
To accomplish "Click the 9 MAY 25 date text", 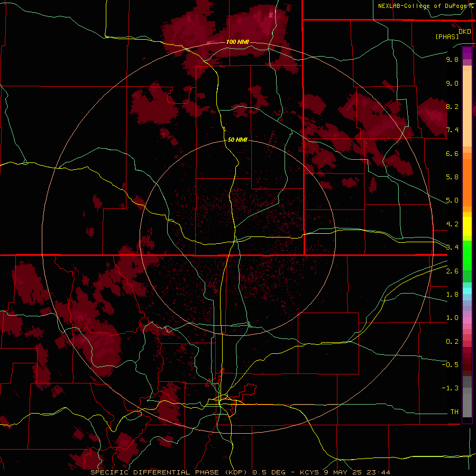I will 343,472.
